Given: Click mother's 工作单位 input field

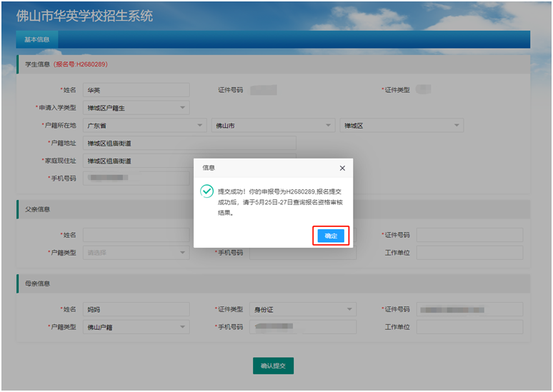Looking at the screenshot, I should 469,327.
